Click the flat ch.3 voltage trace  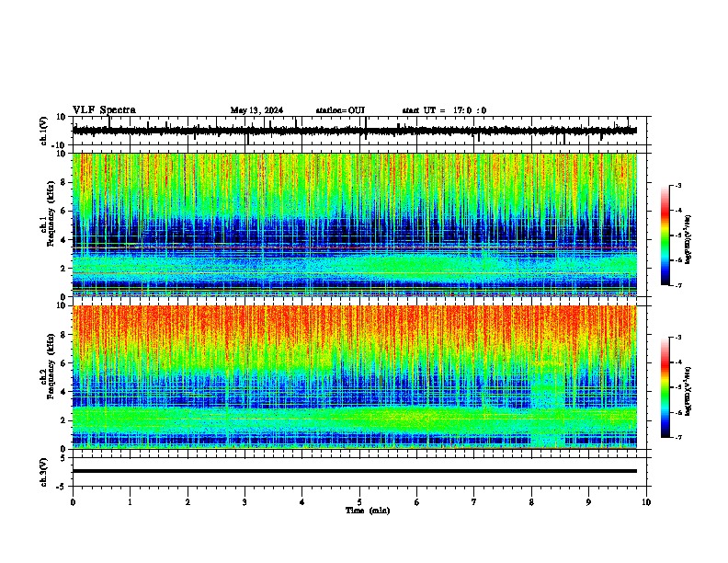(x=354, y=471)
